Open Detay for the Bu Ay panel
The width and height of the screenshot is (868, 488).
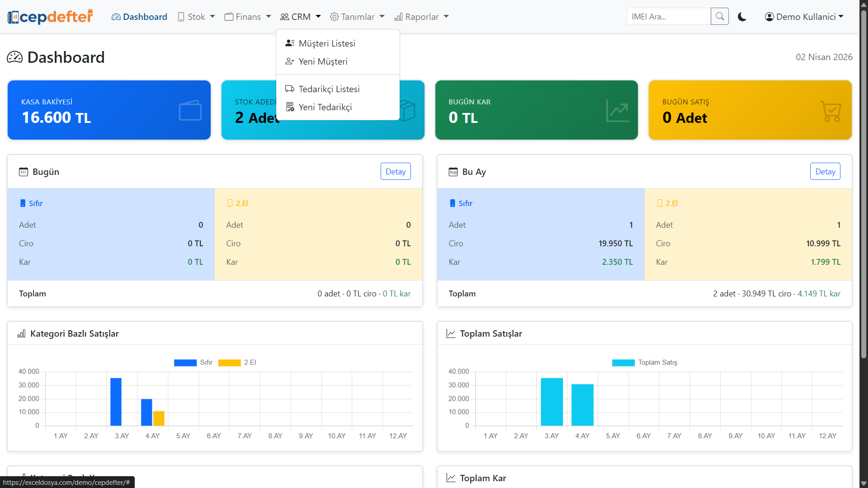(825, 172)
